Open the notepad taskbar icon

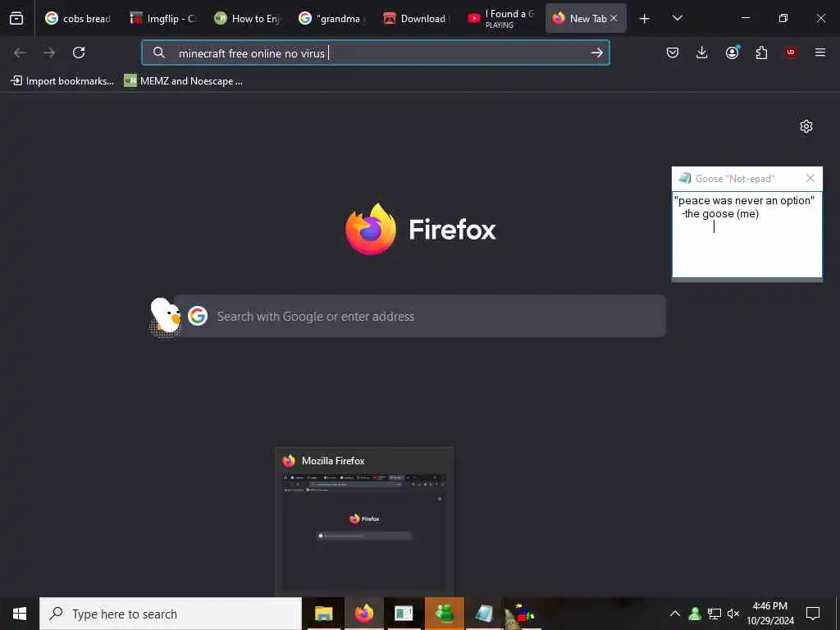(484, 614)
